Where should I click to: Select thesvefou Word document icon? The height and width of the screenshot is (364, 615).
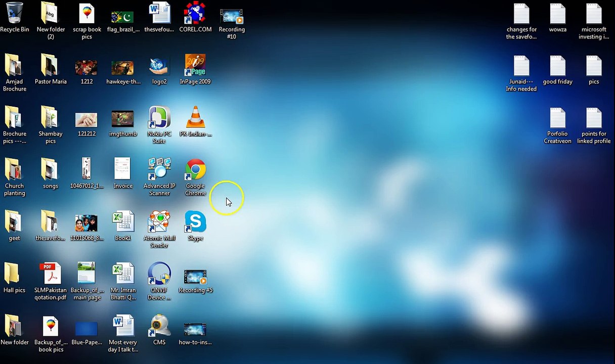click(159, 14)
